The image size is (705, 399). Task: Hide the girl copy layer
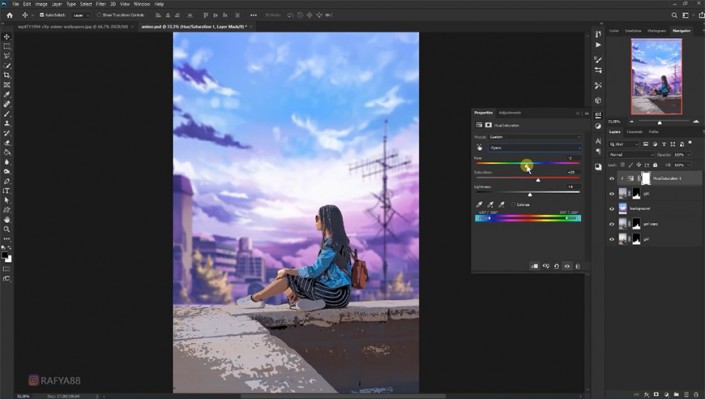click(611, 224)
